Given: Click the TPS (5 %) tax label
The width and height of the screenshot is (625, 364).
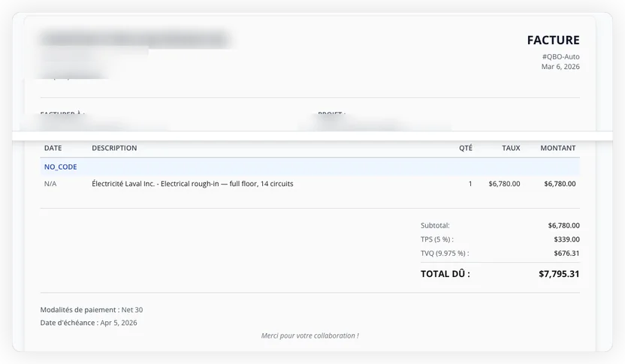Looking at the screenshot, I should click(x=436, y=239).
